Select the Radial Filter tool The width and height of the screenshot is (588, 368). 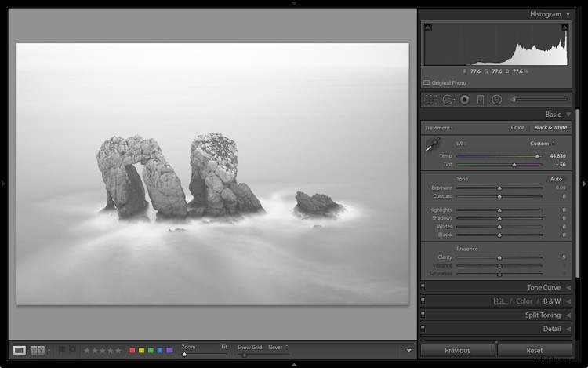(x=496, y=100)
